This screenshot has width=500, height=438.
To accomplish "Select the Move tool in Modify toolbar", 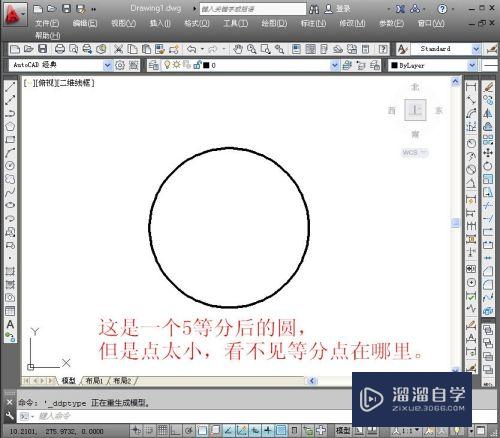I will point(488,153).
